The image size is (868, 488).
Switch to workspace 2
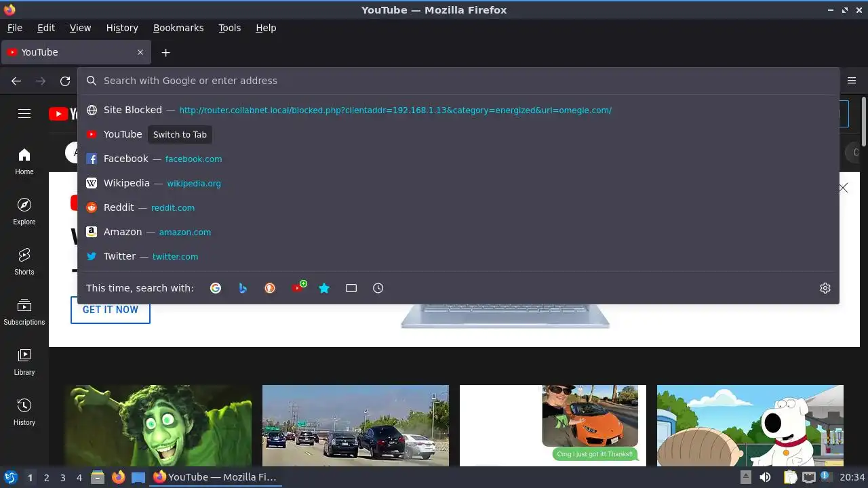point(46,478)
